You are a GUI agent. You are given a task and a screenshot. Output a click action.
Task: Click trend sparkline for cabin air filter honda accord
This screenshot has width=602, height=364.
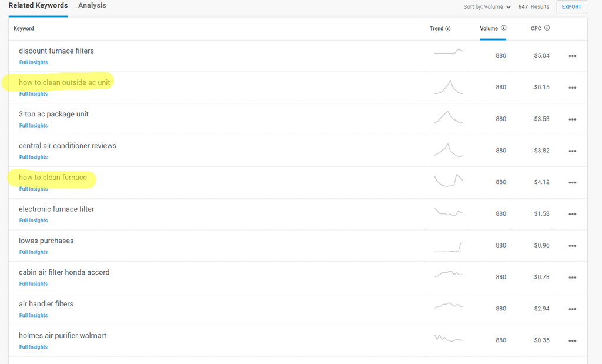pos(449,273)
